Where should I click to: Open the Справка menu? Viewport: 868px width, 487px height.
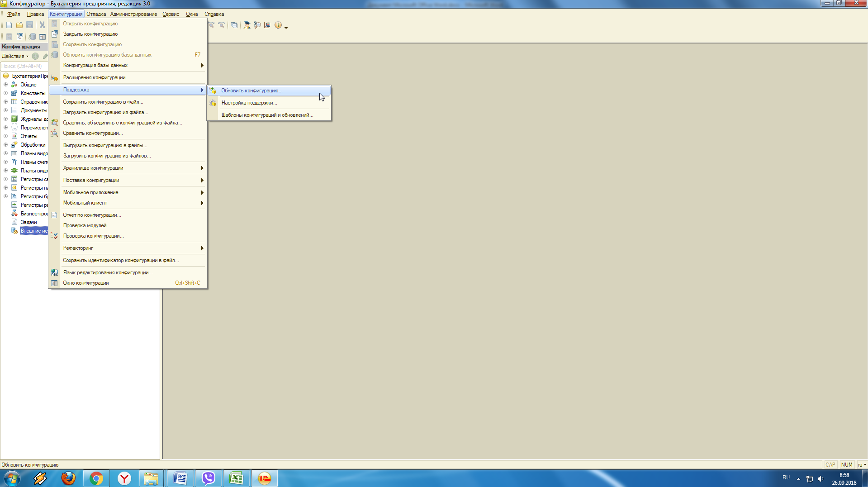[214, 14]
